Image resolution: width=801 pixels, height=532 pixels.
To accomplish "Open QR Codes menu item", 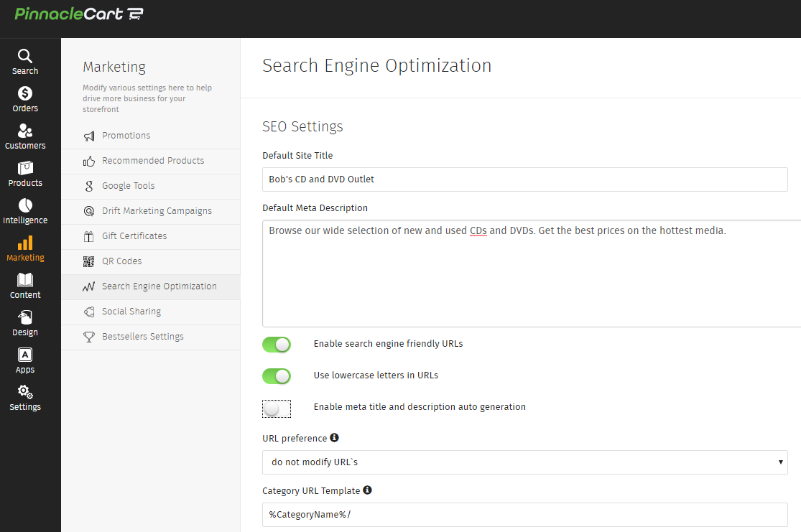I will [x=151, y=261].
